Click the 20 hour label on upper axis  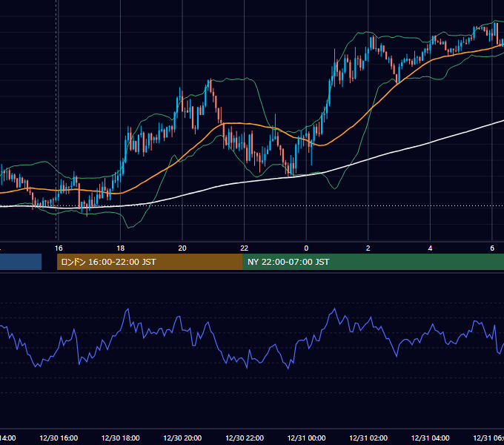[182, 248]
